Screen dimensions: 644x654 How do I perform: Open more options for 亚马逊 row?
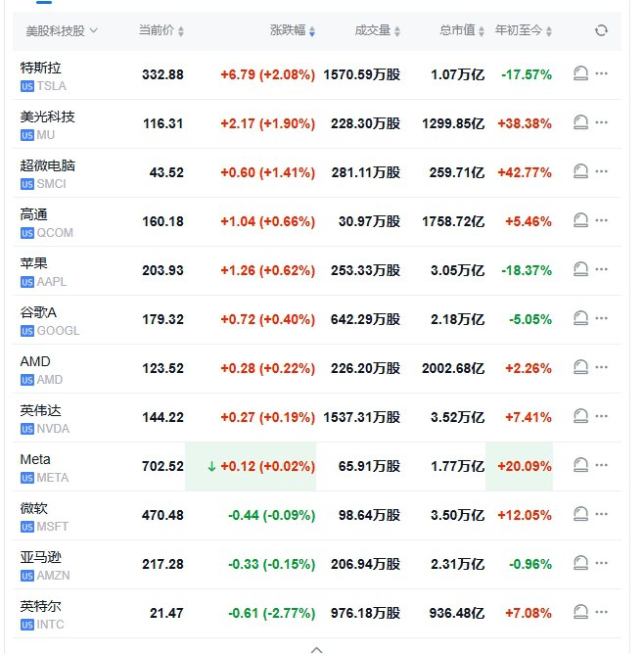click(x=601, y=563)
